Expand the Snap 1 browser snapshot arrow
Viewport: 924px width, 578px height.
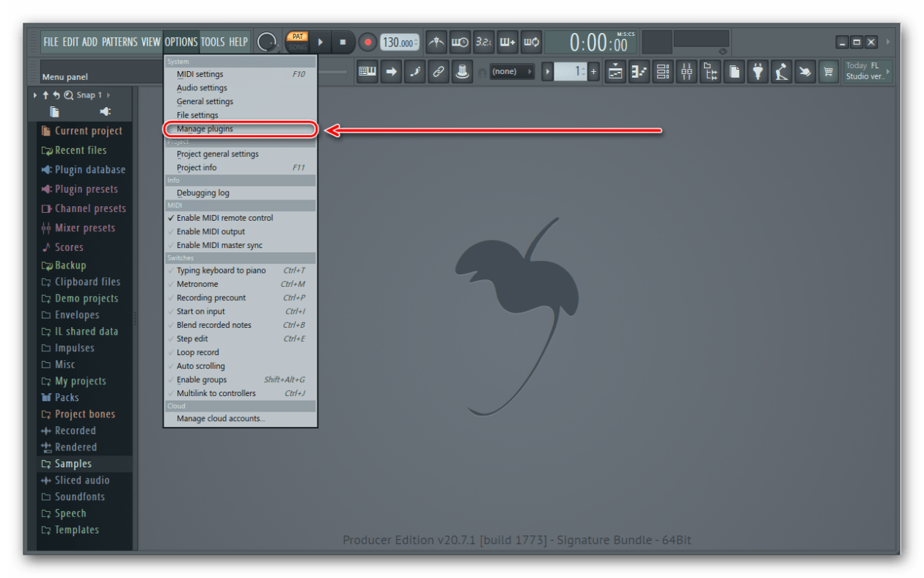[109, 95]
